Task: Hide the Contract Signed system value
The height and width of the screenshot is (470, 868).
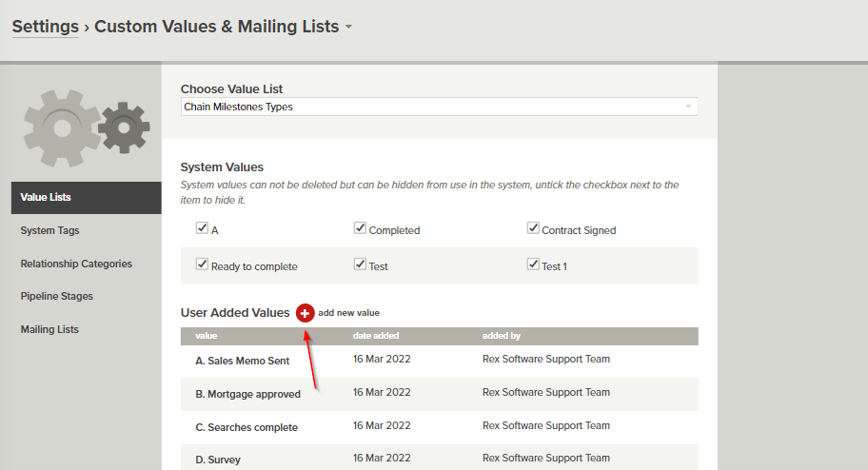Action: pyautogui.click(x=533, y=228)
